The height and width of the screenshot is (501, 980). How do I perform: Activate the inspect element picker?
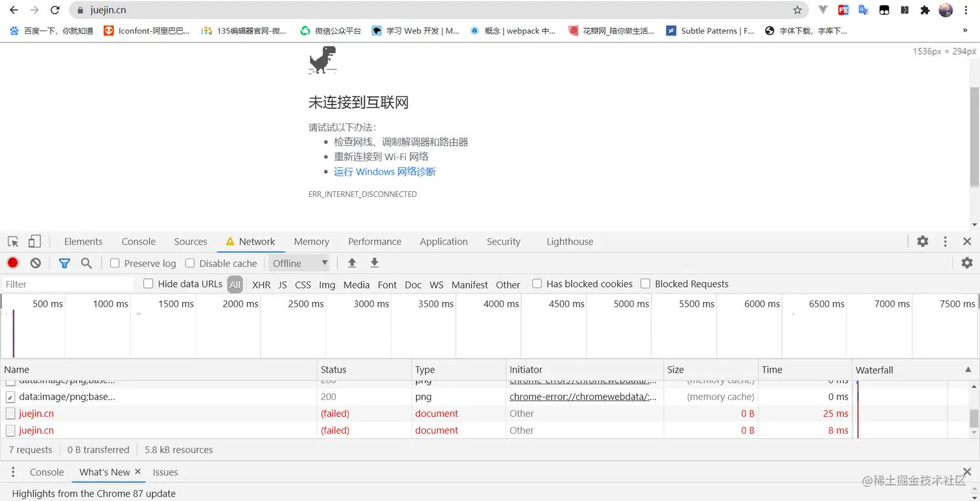[x=13, y=242]
